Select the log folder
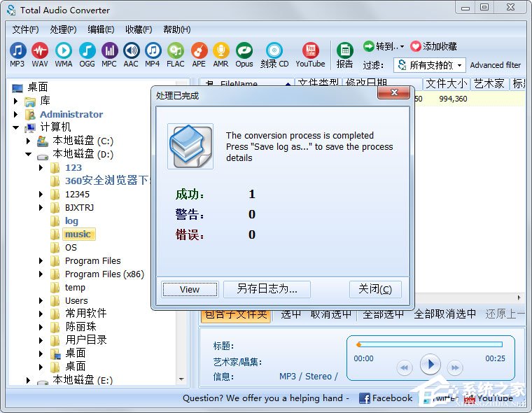 tap(71, 221)
